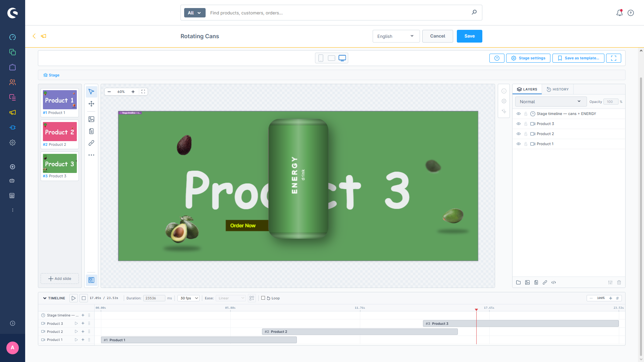Enable the Loop checkbox
Image resolution: width=644 pixels, height=362 pixels.
tap(263, 298)
